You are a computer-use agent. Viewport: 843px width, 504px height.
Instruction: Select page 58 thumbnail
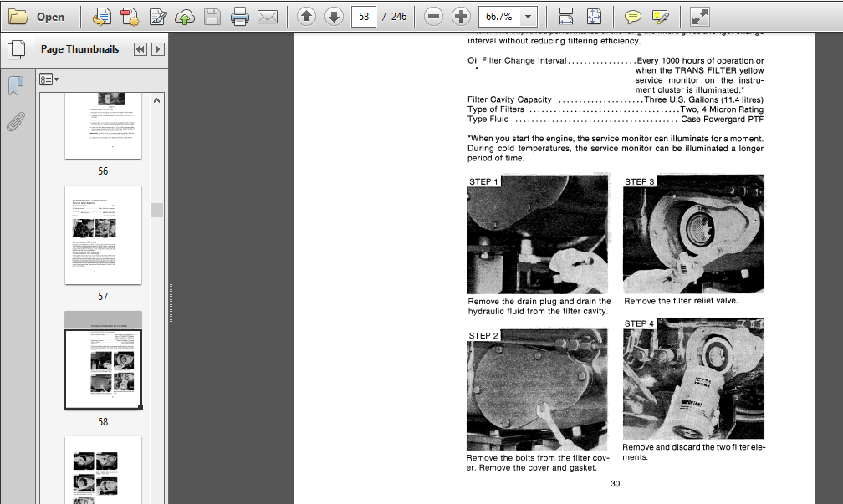[x=103, y=360]
